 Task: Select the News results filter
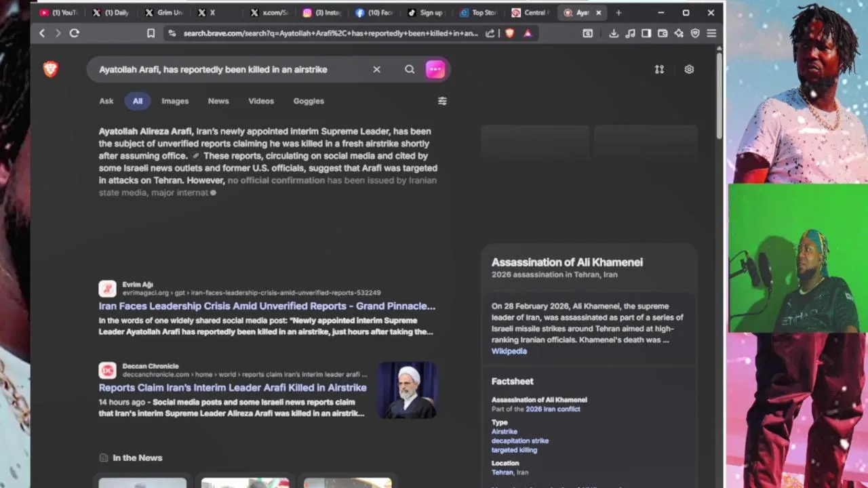(218, 101)
